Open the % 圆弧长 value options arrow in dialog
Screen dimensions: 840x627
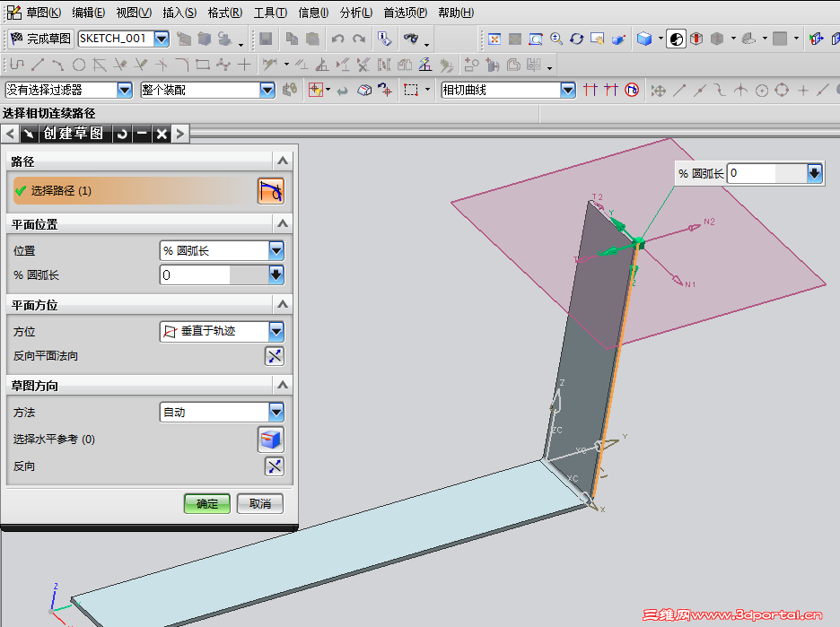(276, 274)
